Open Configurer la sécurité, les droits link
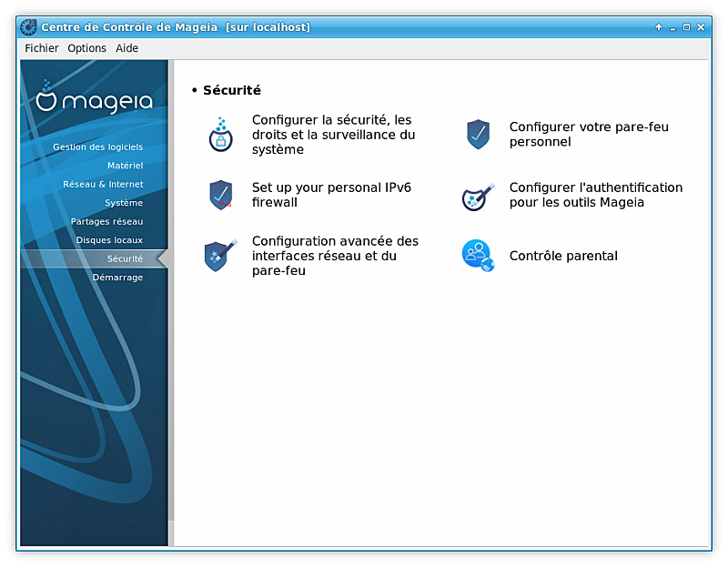 click(x=334, y=135)
